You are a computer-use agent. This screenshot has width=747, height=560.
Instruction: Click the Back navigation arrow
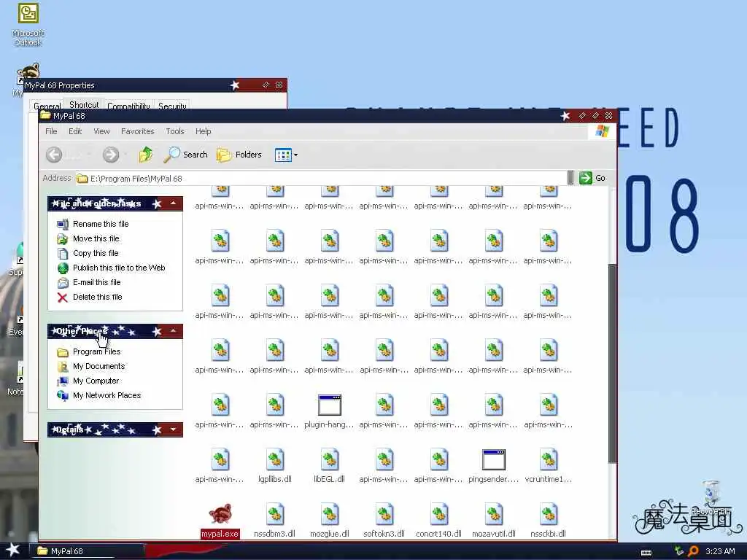[54, 155]
